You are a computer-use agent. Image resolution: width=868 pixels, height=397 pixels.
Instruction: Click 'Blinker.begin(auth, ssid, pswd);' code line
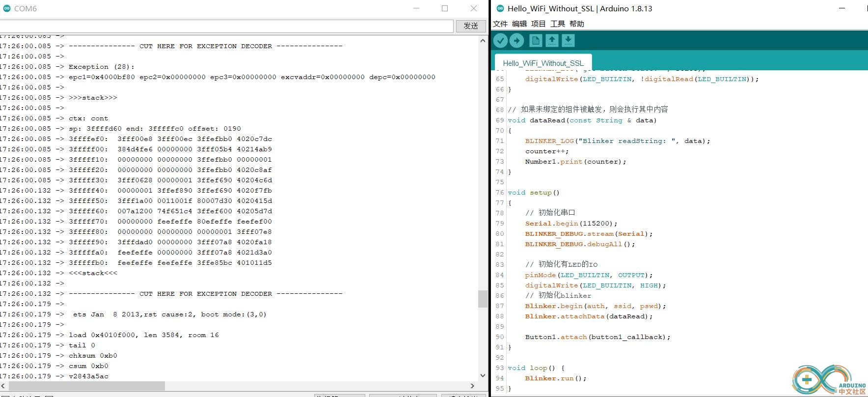pyautogui.click(x=596, y=306)
